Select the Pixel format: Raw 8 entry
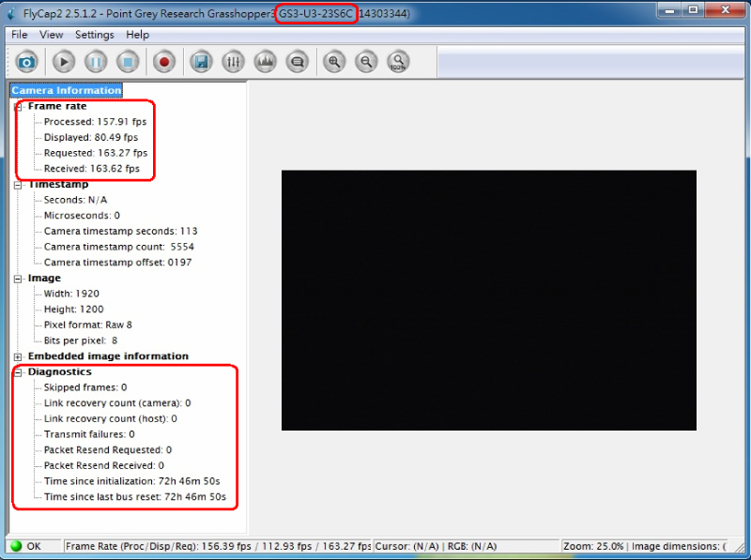The image size is (751, 560). pyautogui.click(x=84, y=325)
